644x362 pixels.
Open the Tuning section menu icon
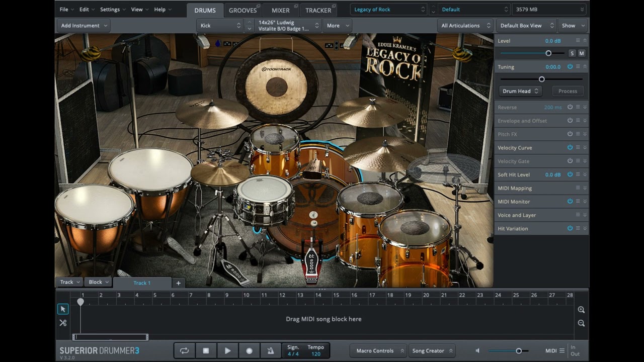tap(578, 66)
